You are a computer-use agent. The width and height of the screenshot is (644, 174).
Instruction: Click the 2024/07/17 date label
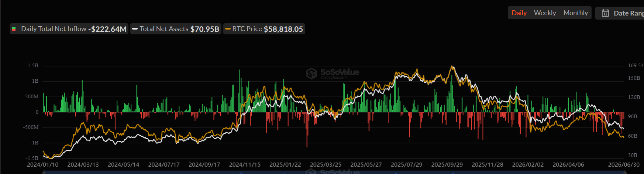[x=164, y=164]
